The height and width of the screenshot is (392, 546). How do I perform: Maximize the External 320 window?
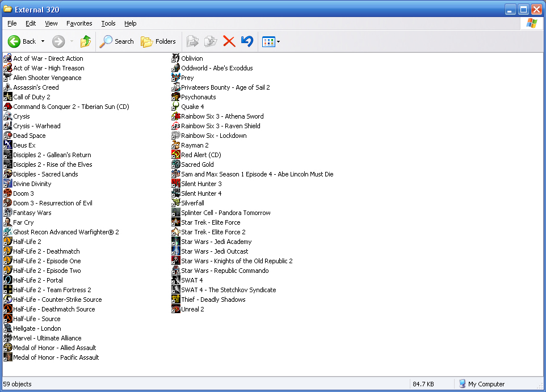tap(523, 10)
